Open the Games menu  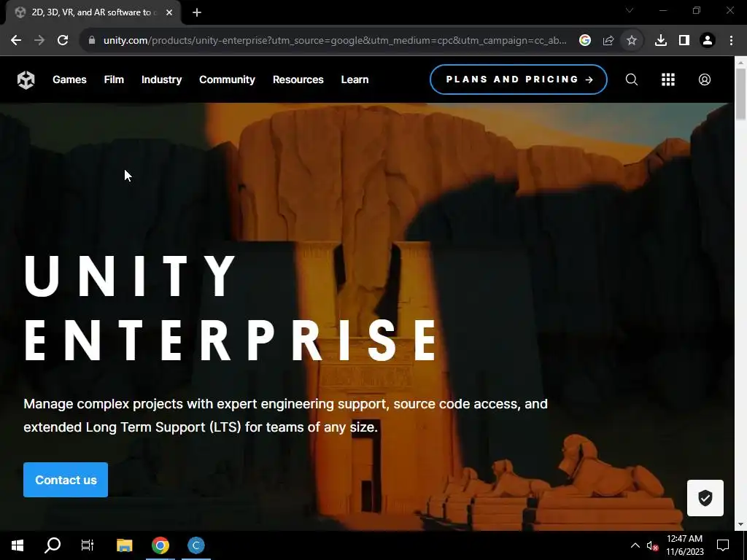[x=69, y=79]
